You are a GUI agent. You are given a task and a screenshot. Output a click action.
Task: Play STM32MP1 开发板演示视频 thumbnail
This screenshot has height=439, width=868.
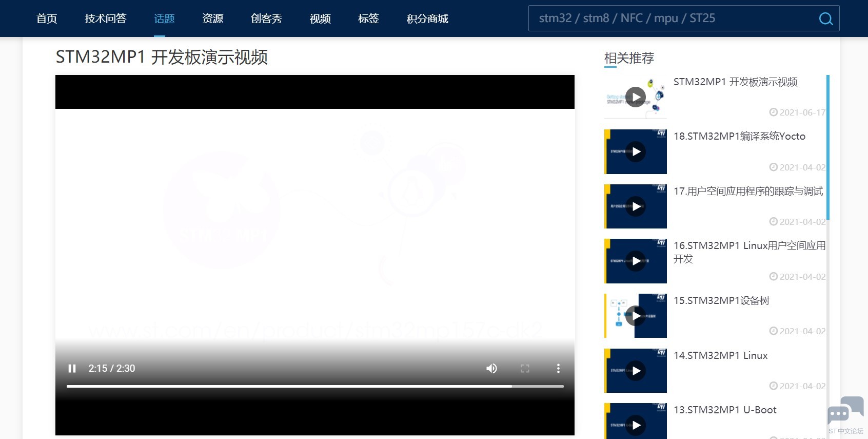(636, 97)
